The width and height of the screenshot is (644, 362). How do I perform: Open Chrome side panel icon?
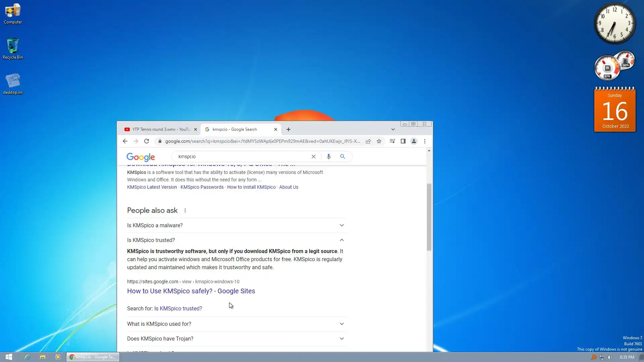403,141
